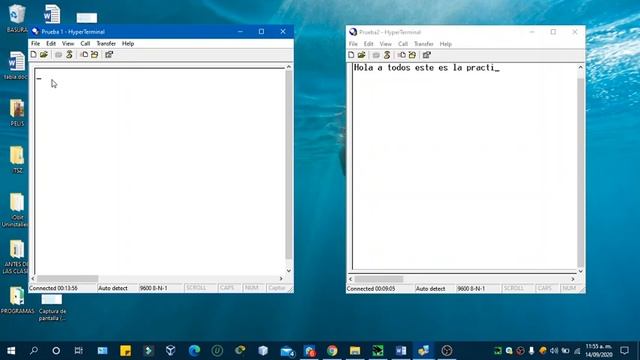Click vertical scrollbar thumb in Prueba 1
640x360 pixels.
point(289,164)
